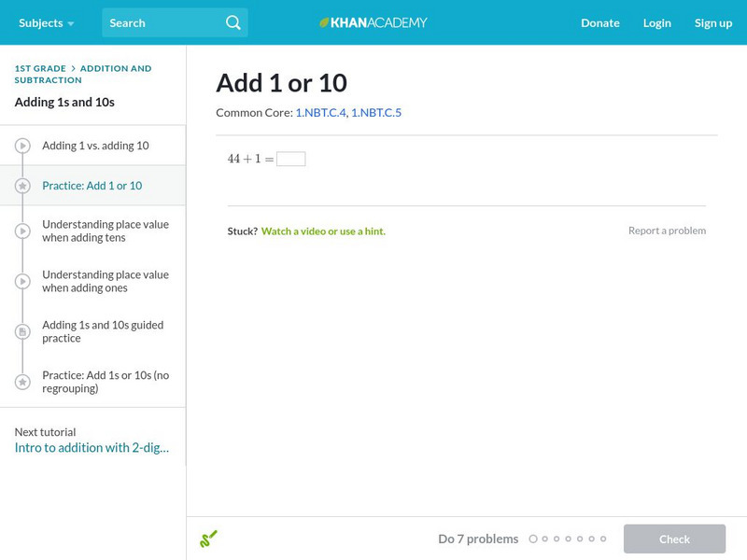
Task: Open the Sign up menu item
Action: point(713,22)
